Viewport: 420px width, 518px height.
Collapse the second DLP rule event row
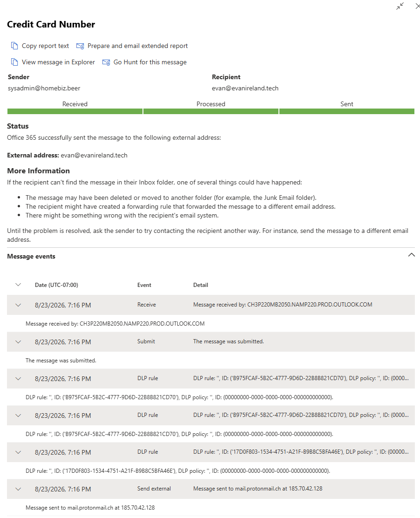click(x=18, y=416)
